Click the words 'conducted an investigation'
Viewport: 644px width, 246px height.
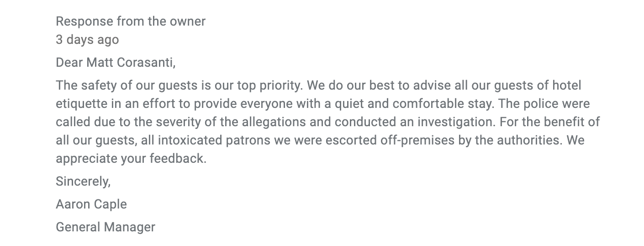[x=415, y=122]
